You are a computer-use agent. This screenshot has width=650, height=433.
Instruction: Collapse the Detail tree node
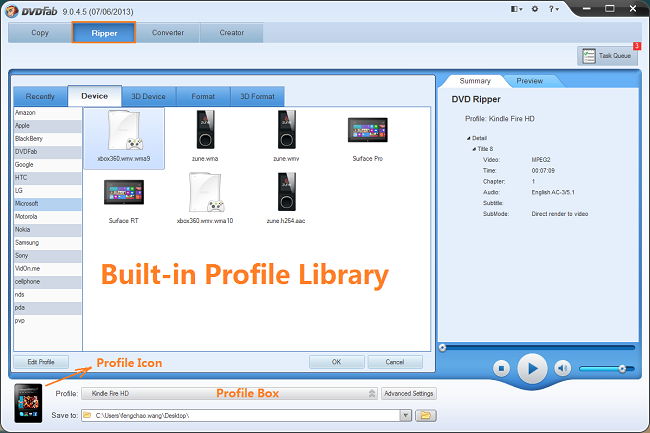coord(469,138)
